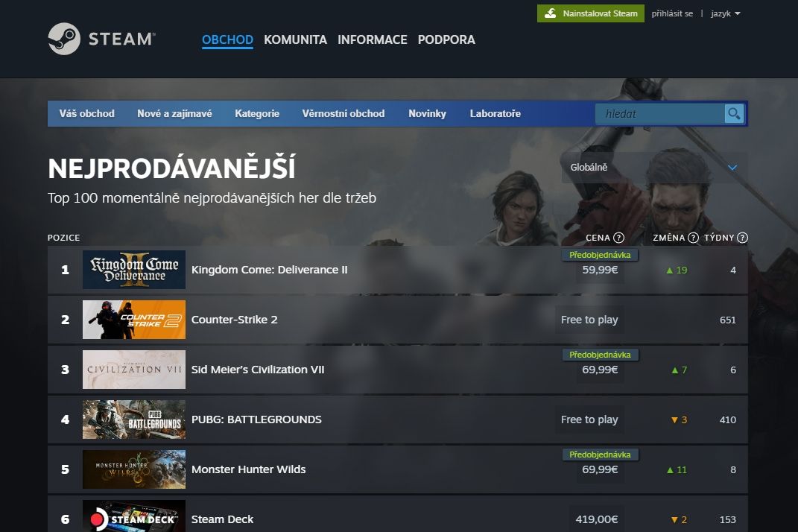This screenshot has height=532, width=798.
Task: Click the 419,00€ price of Steam Deck
Action: coord(597,519)
